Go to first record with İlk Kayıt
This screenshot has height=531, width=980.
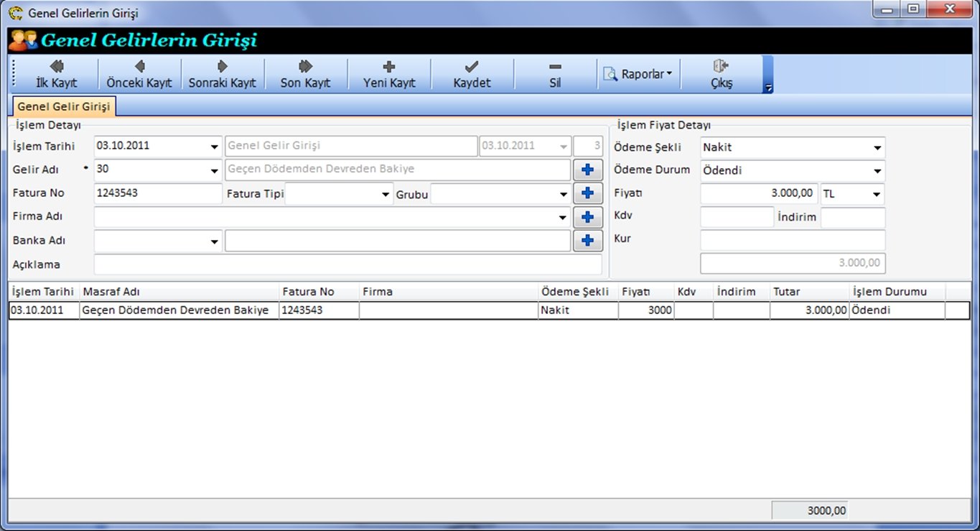tap(56, 74)
